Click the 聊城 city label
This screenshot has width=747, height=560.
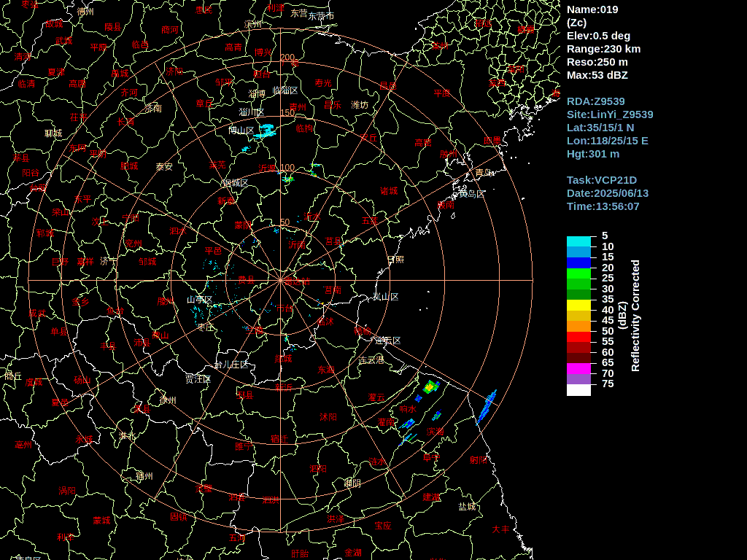click(x=53, y=133)
